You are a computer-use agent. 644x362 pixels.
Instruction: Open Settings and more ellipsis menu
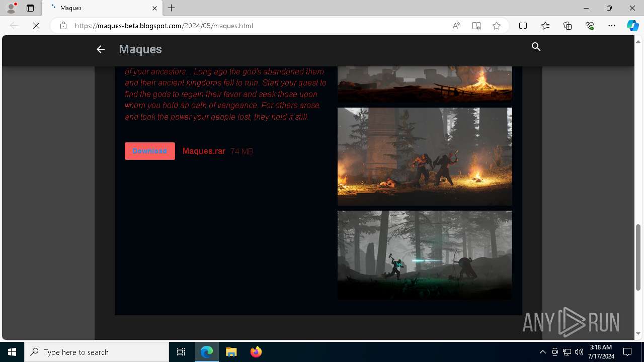click(612, 26)
